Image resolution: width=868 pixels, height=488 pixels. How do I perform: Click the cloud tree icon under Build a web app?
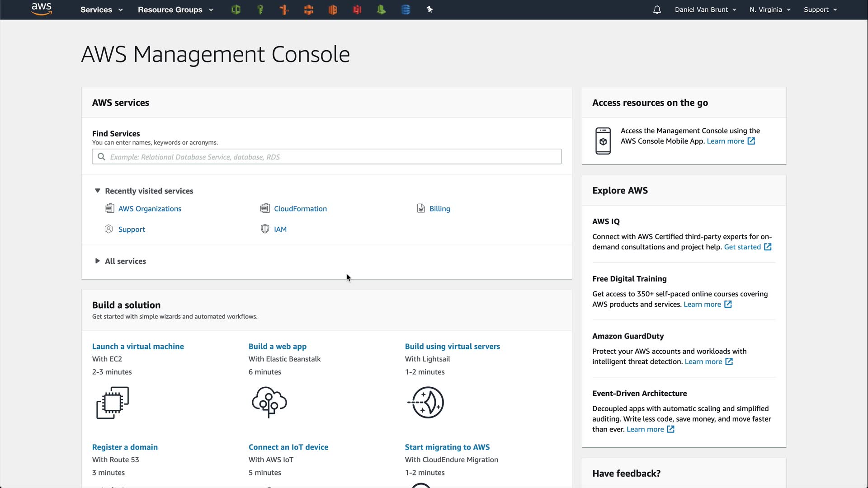coord(269,402)
